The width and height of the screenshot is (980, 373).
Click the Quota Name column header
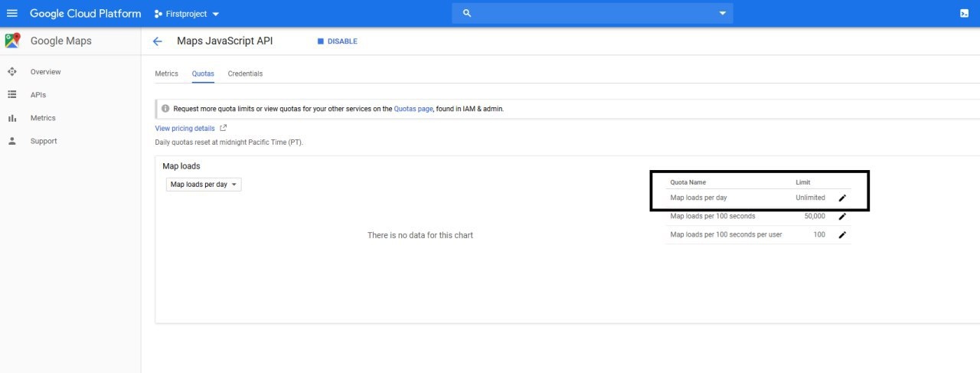(688, 182)
